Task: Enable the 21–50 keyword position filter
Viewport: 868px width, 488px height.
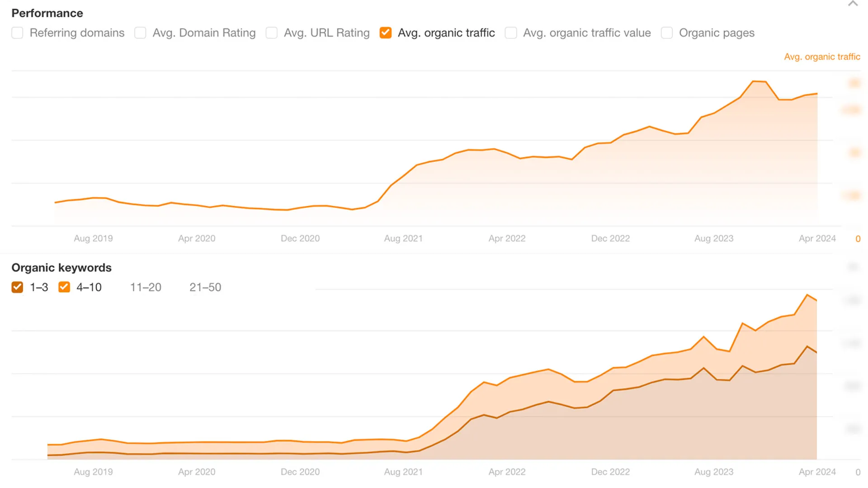Action: pos(205,287)
